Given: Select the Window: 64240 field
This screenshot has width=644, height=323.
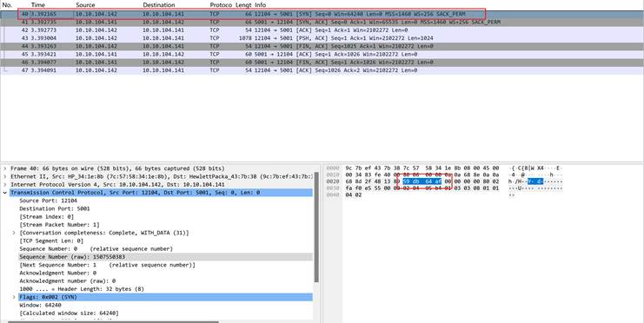Looking at the screenshot, I should 40,306.
